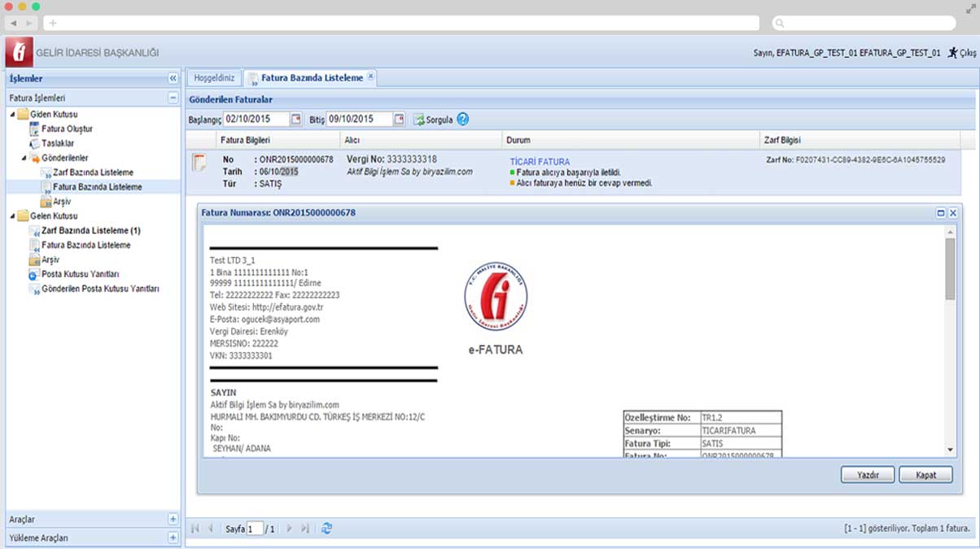The image size is (980, 549).
Task: Open Zarf Bazında Listeleme (1) in inbox
Action: [91, 231]
